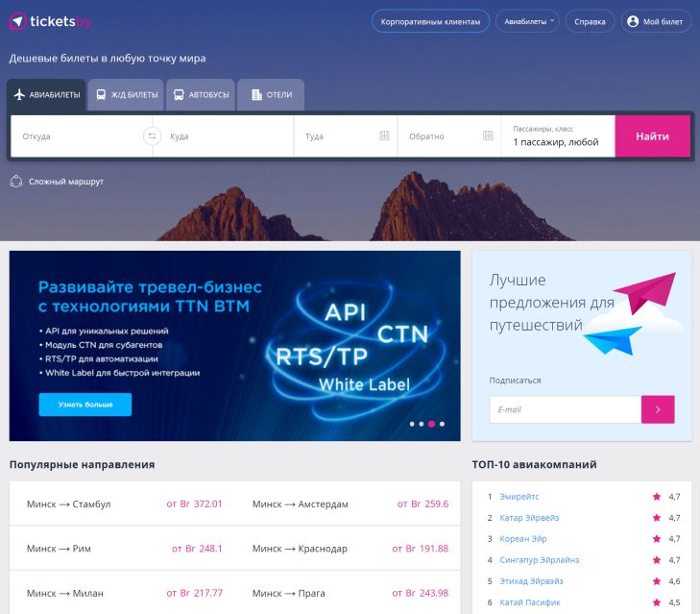This screenshot has width=700, height=614.
Task: Select the last banner carousel dot
Action: pyautogui.click(x=442, y=424)
